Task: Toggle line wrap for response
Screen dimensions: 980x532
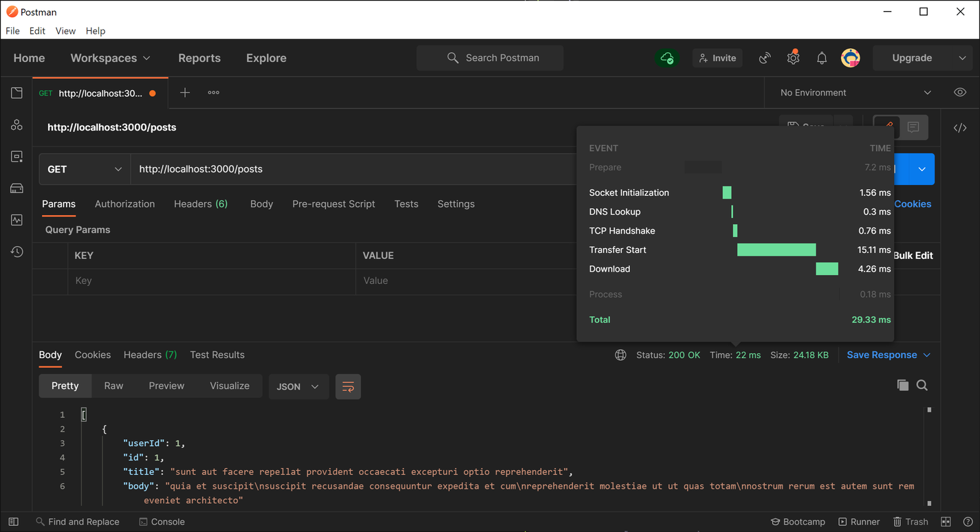Action: coord(348,386)
